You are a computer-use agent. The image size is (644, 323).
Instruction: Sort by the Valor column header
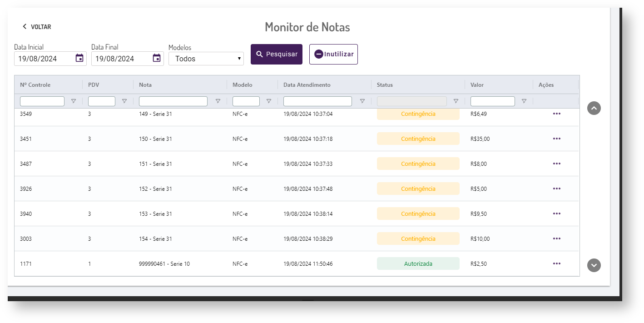tap(477, 85)
